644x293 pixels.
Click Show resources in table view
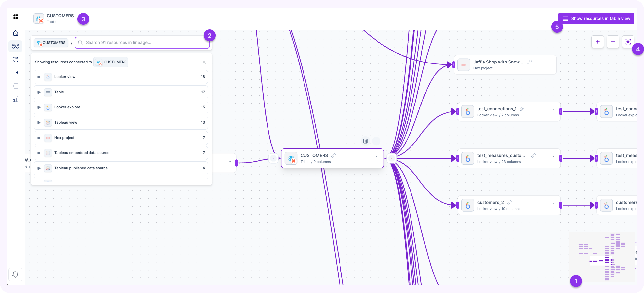point(596,19)
